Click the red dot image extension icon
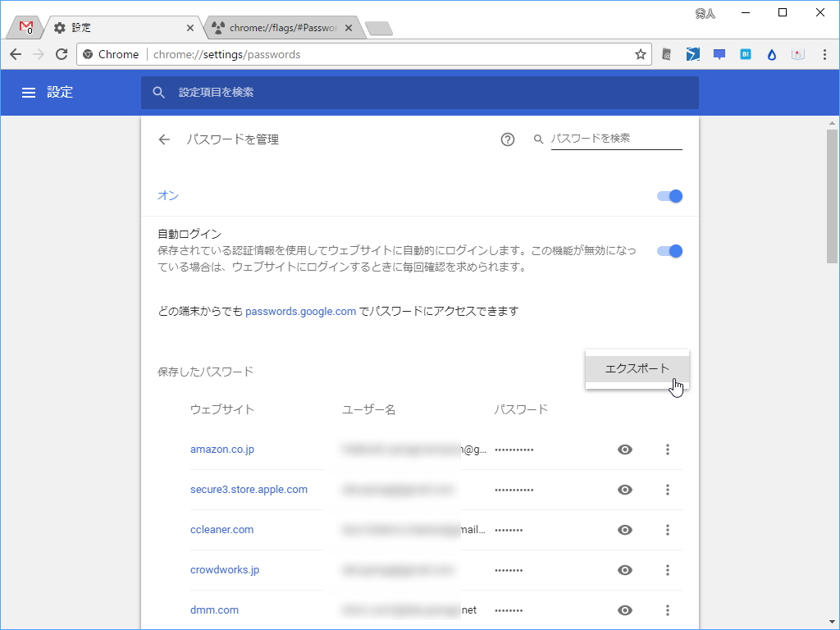 (797, 54)
